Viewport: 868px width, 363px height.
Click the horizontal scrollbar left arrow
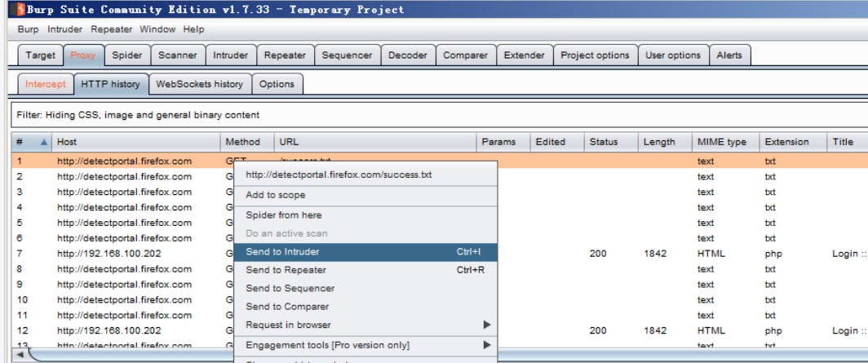click(x=20, y=354)
